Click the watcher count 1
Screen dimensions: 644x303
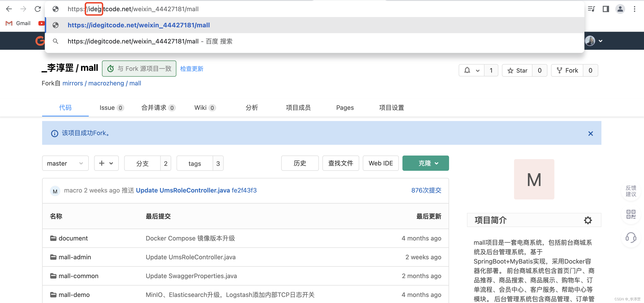pyautogui.click(x=491, y=70)
